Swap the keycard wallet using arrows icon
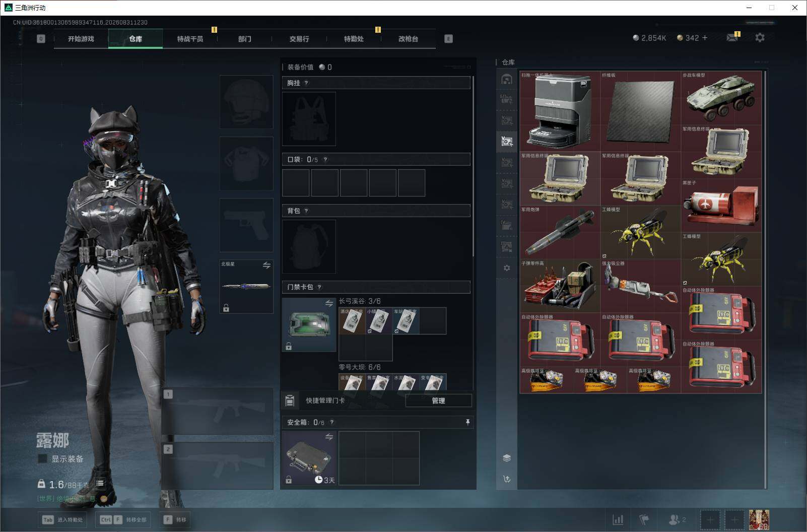The width and height of the screenshot is (807, 532). (329, 303)
